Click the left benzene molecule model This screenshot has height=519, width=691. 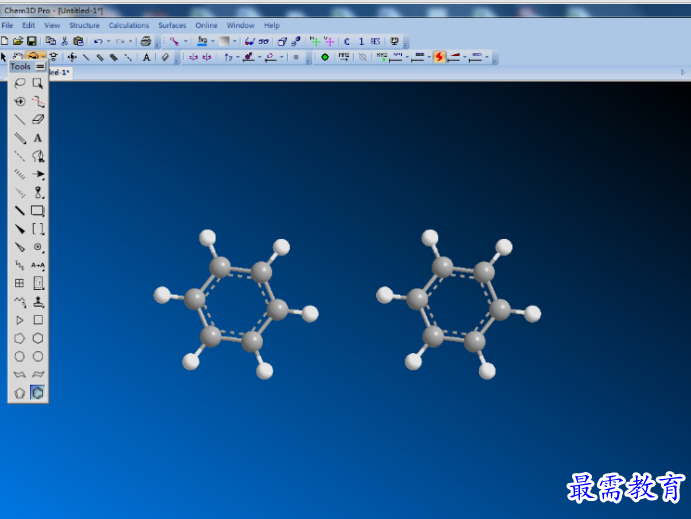(x=236, y=304)
